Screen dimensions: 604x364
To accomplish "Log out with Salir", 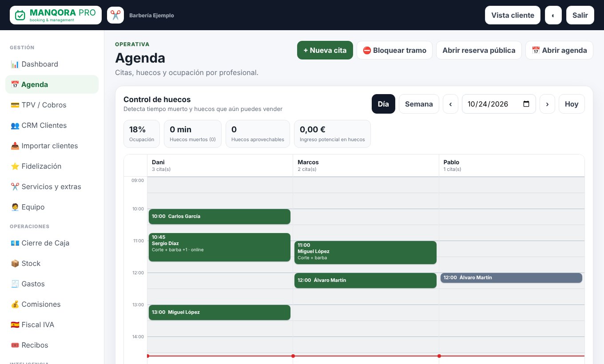I will (x=580, y=15).
